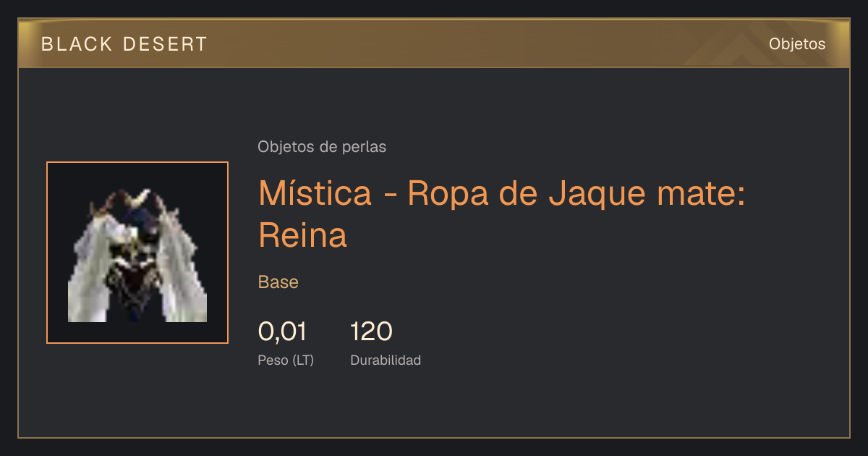
Task: Click the Base grade label
Action: click(x=278, y=282)
